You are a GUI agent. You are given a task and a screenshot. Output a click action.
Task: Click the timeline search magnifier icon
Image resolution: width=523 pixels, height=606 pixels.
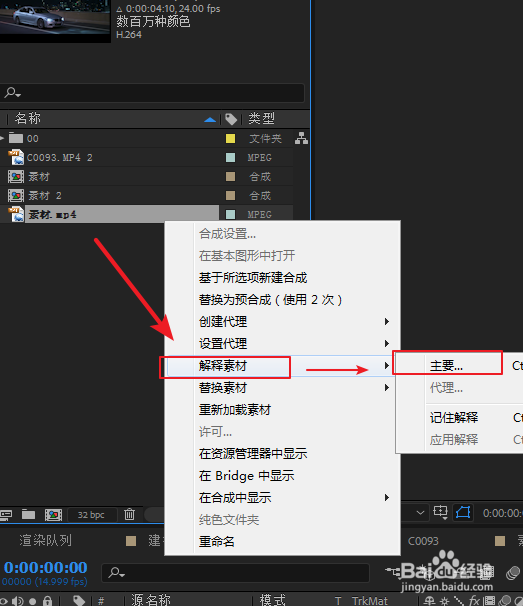tap(116, 572)
